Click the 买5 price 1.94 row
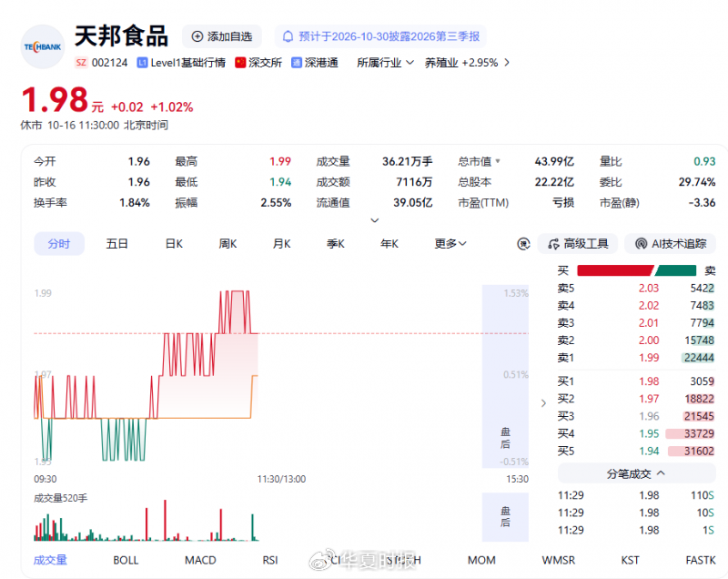The image size is (728, 579). (x=635, y=451)
